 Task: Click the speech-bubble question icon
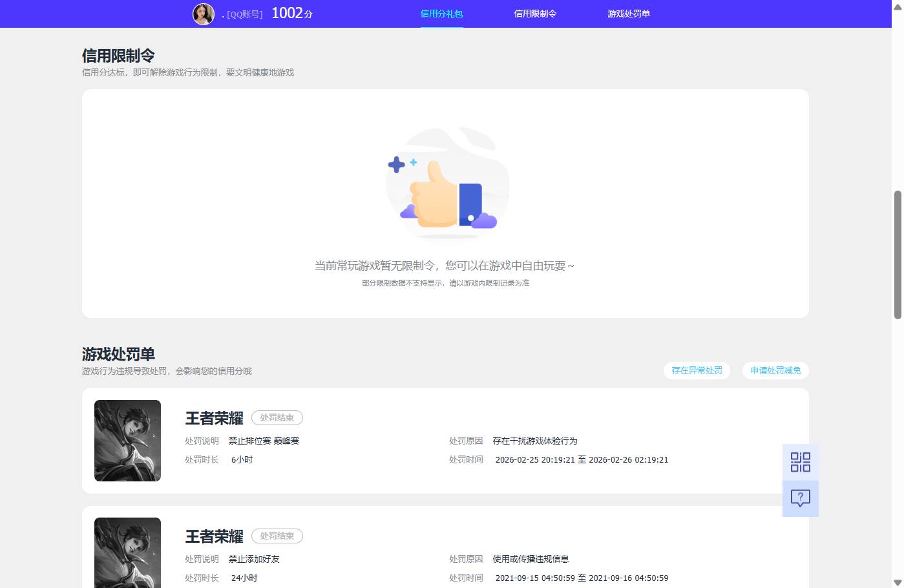click(x=800, y=498)
